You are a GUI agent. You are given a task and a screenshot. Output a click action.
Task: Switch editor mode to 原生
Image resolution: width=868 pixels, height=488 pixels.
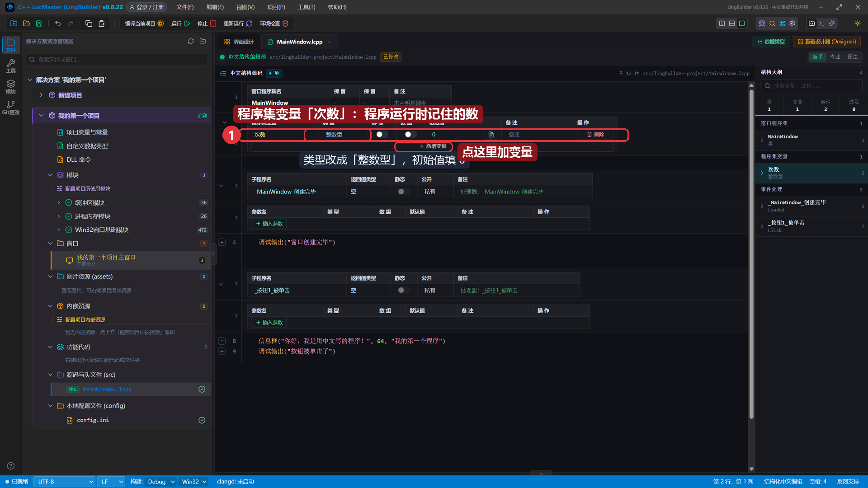pos(852,57)
